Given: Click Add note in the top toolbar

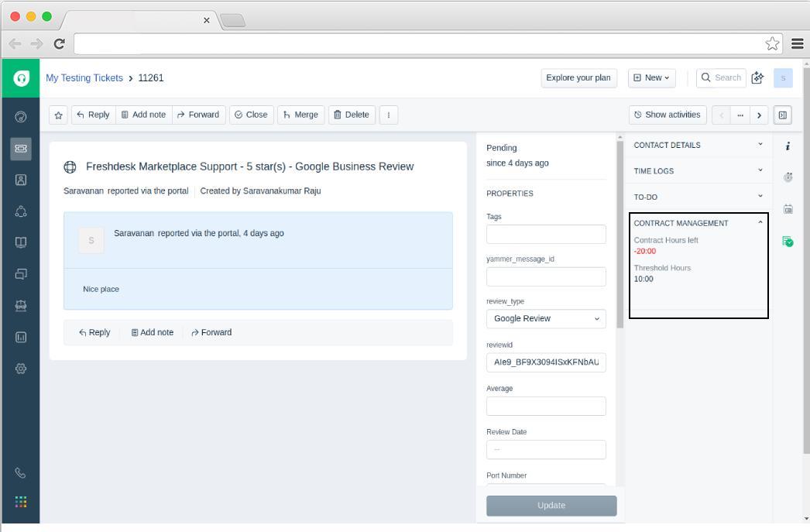Looking at the screenshot, I should [x=143, y=115].
